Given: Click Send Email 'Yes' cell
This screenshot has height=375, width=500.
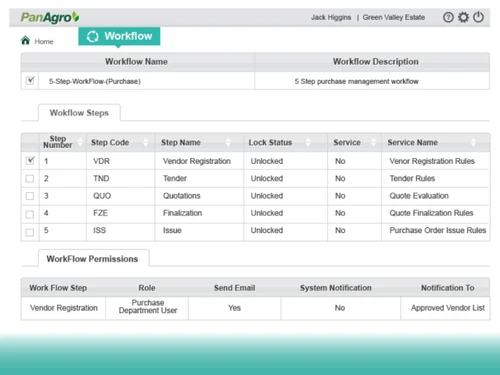Looking at the screenshot, I should [234, 308].
